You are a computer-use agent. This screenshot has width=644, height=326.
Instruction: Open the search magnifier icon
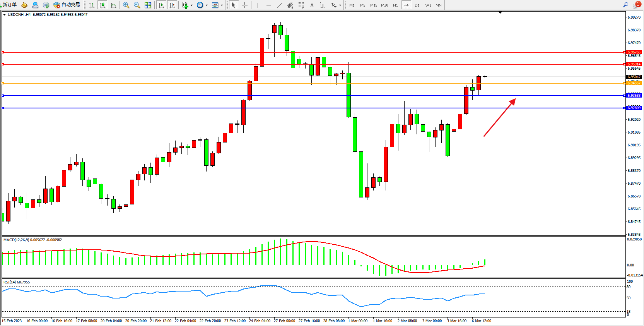coord(625,5)
